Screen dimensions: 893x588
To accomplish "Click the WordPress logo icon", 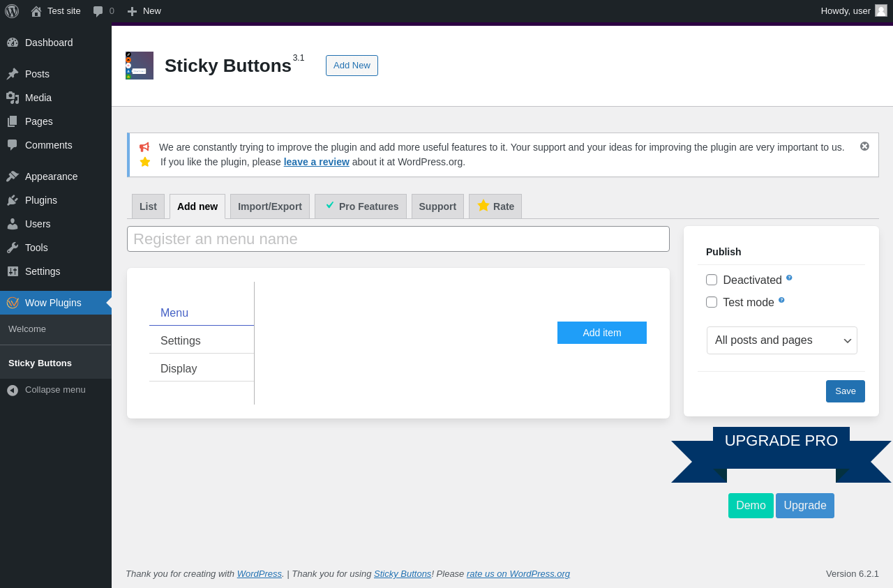I will tap(12, 11).
